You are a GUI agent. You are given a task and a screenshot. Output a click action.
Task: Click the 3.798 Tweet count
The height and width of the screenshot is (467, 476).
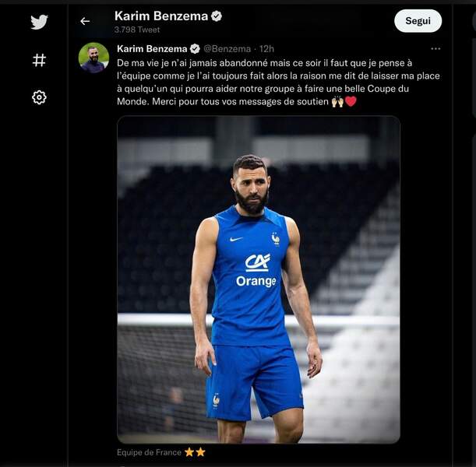click(x=136, y=30)
